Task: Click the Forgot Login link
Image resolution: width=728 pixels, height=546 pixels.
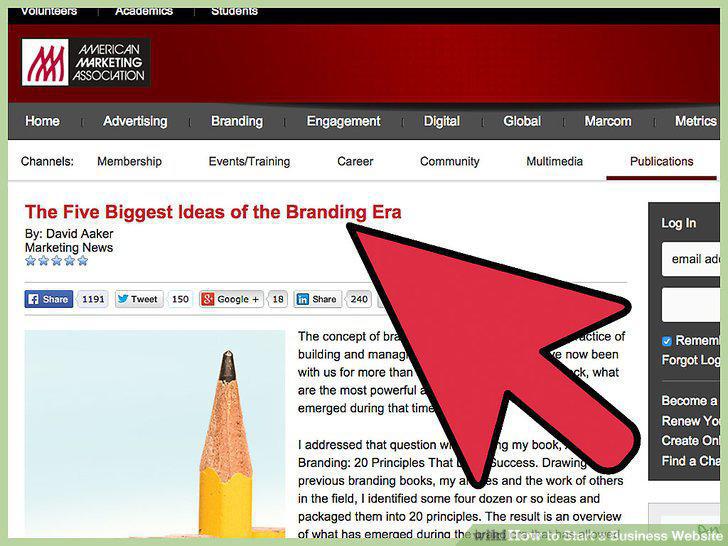Action: (x=690, y=360)
